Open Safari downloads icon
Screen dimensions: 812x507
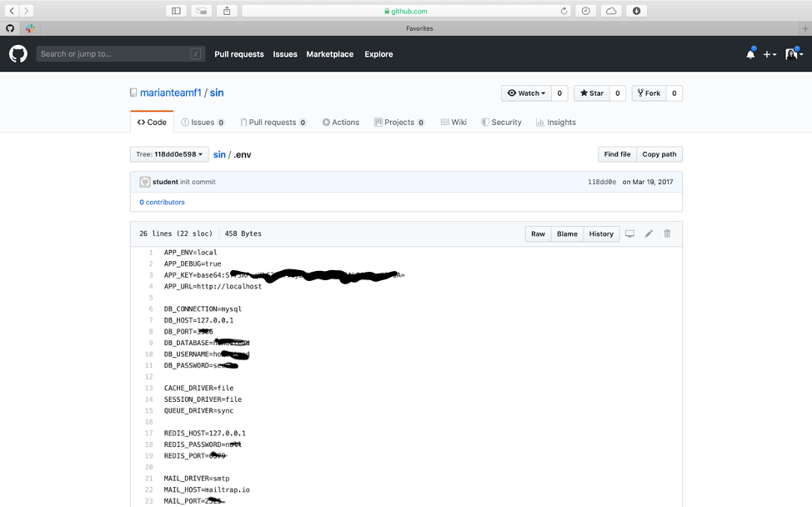point(637,11)
